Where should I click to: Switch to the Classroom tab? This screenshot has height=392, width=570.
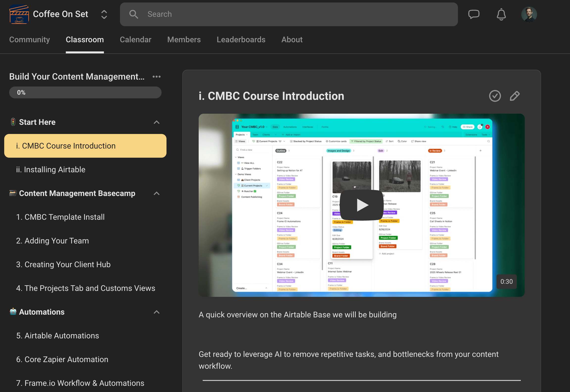click(85, 40)
